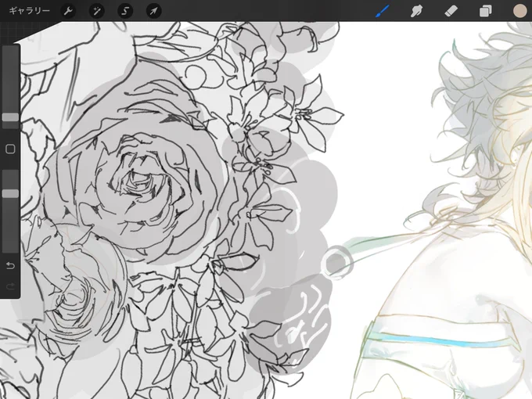
Task: Tap the square modify button in sidebar
Action: click(10, 149)
